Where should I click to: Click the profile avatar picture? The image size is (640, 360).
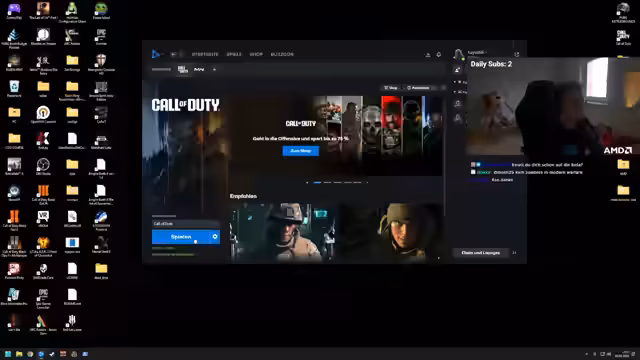point(458,54)
